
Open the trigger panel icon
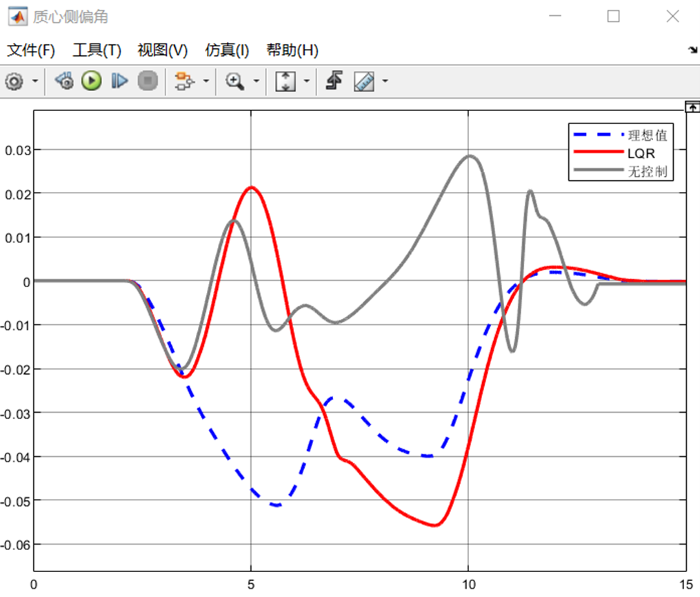334,81
